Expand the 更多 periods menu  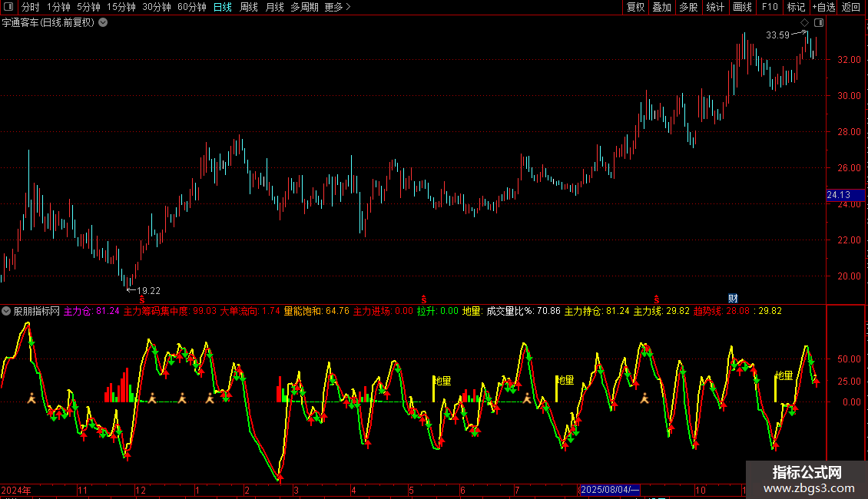point(338,7)
